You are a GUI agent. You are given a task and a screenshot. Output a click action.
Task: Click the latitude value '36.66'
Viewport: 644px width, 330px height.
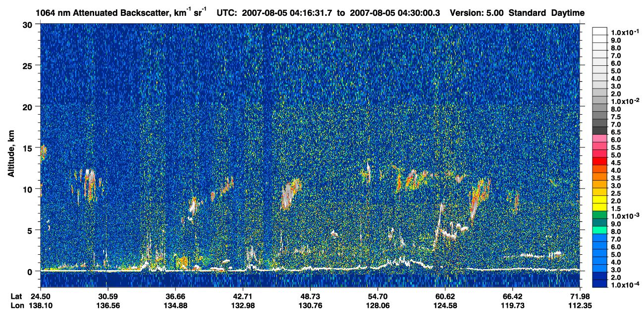(x=175, y=296)
